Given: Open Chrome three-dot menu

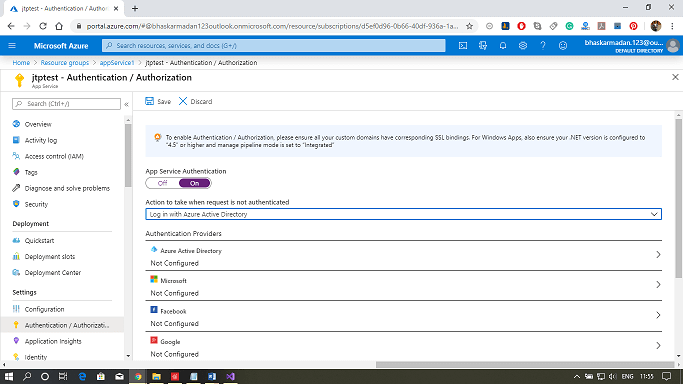Looking at the screenshot, I should click(x=673, y=26).
